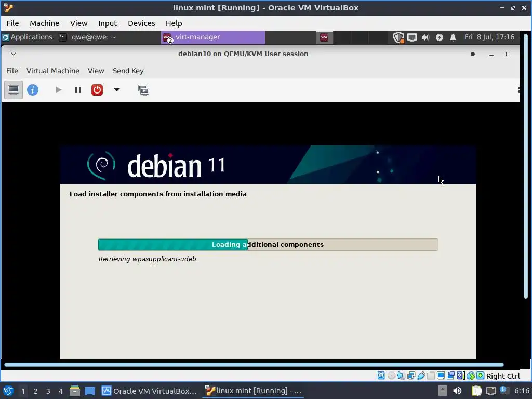532x399 pixels.
Task: Click Load installer components heading text
Action: tap(158, 194)
